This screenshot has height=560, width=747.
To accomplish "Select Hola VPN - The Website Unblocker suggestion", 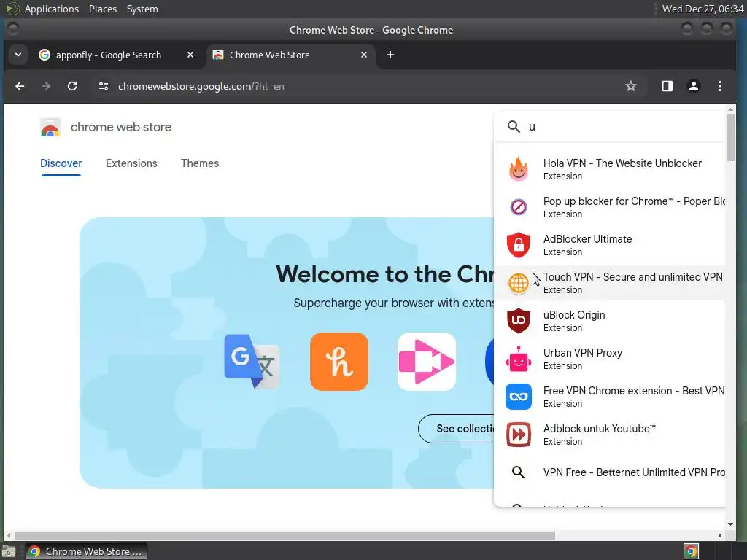I will [x=622, y=163].
